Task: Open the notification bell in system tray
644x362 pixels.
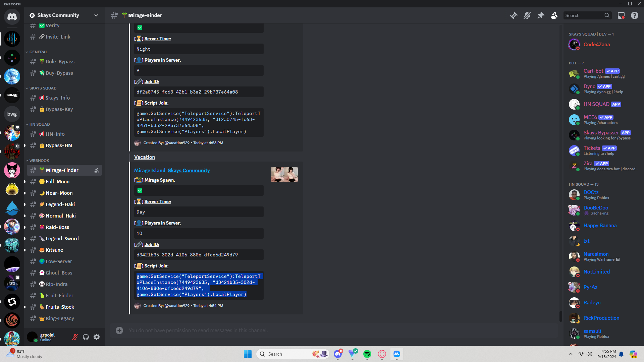Action: click(621, 354)
